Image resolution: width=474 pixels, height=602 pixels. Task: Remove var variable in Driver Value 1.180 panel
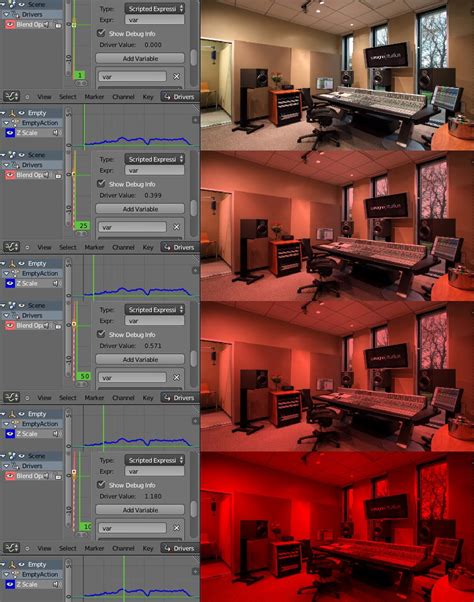point(177,528)
